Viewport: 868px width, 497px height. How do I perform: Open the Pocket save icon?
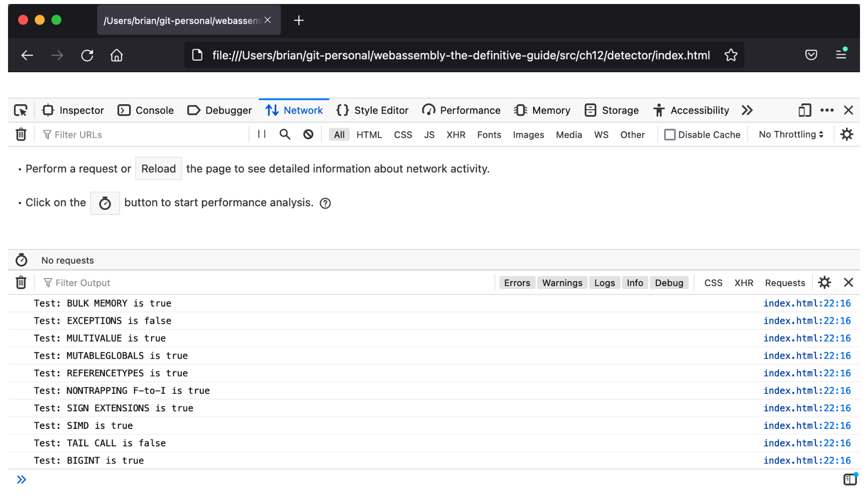pos(811,55)
